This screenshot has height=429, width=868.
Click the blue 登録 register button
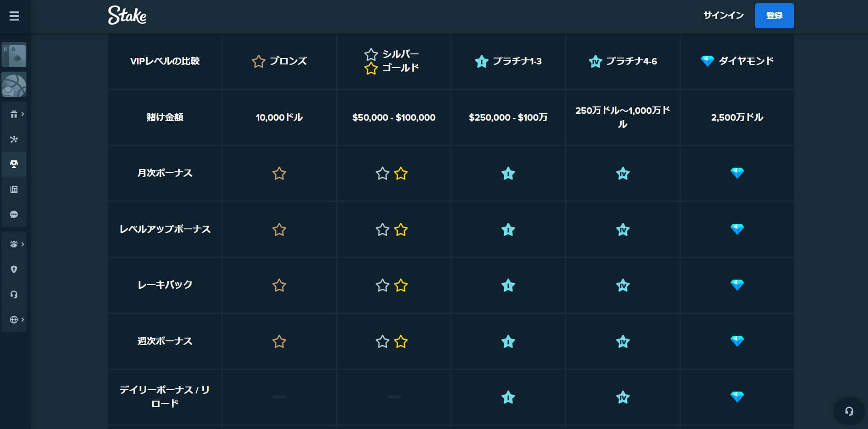coord(774,16)
